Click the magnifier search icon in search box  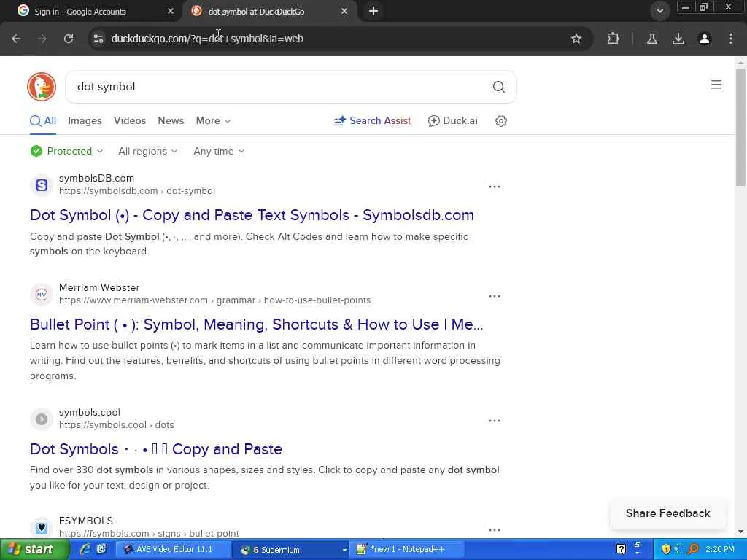coord(498,87)
